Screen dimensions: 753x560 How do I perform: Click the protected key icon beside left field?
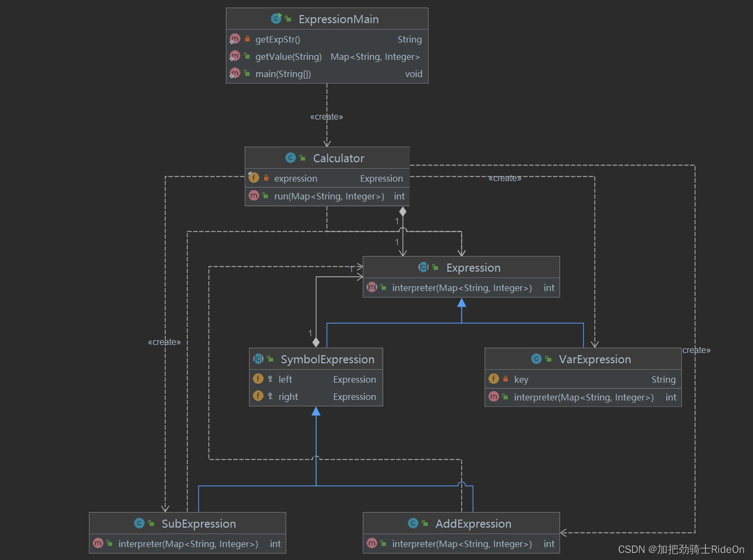click(x=270, y=379)
